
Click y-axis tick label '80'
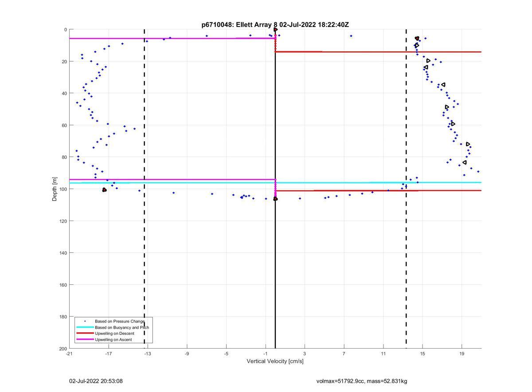click(x=64, y=157)
